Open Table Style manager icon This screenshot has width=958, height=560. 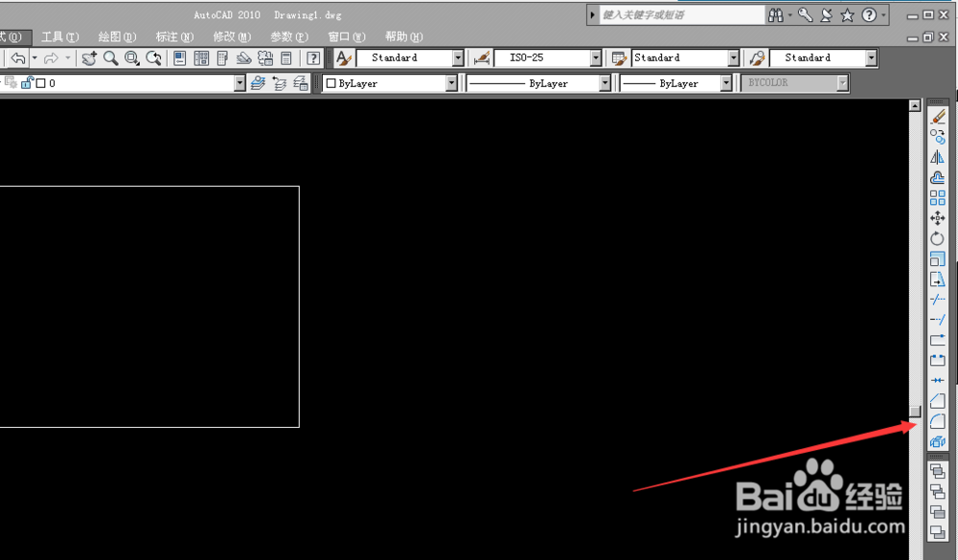pyautogui.click(x=620, y=58)
